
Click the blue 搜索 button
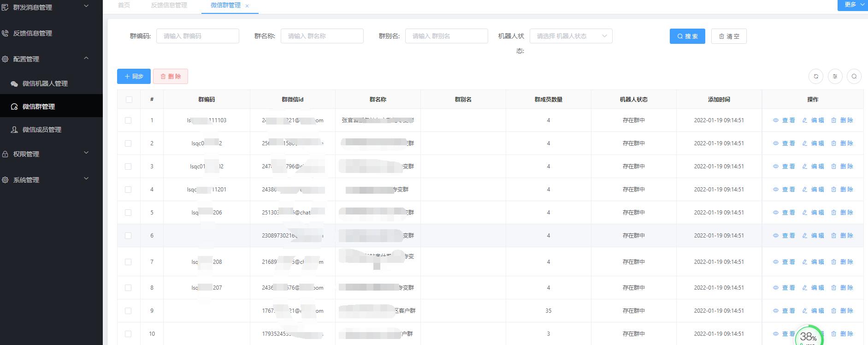coord(687,36)
